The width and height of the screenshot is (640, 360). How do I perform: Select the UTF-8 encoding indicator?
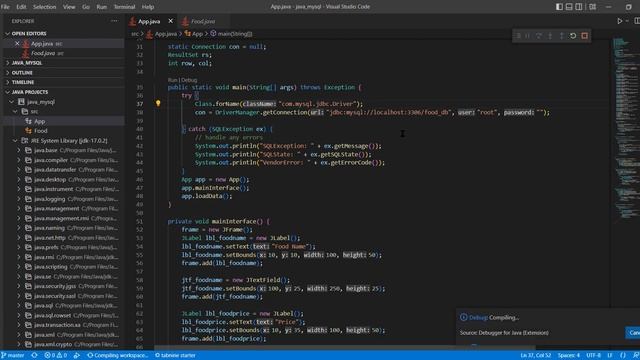tap(593, 356)
